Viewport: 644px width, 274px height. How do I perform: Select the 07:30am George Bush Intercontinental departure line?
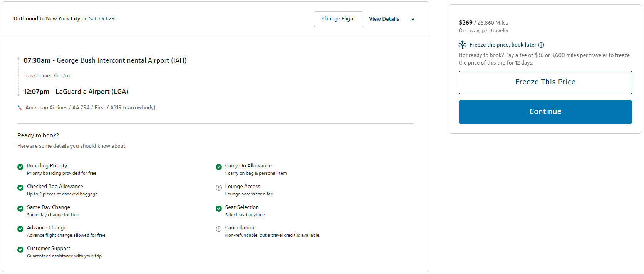click(x=105, y=60)
